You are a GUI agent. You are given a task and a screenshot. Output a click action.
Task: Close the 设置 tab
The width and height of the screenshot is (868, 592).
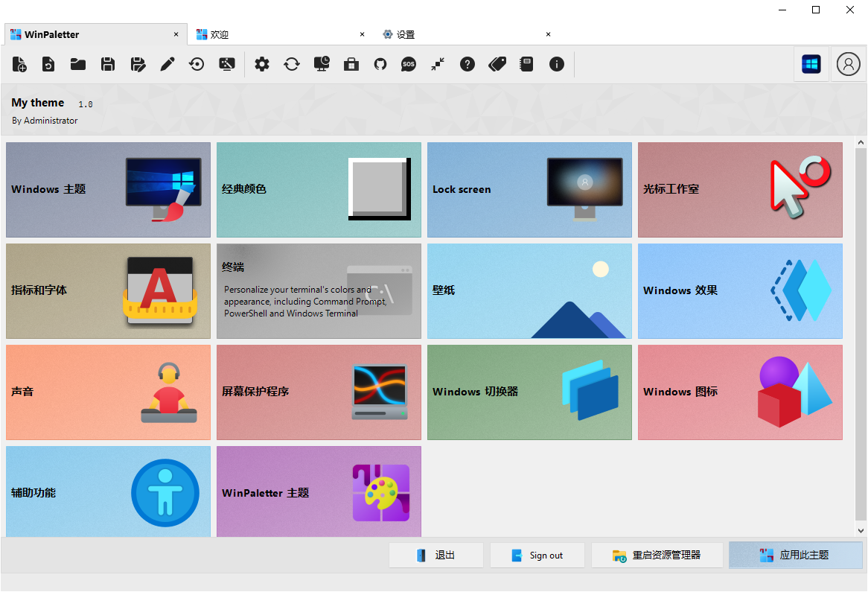pos(548,34)
